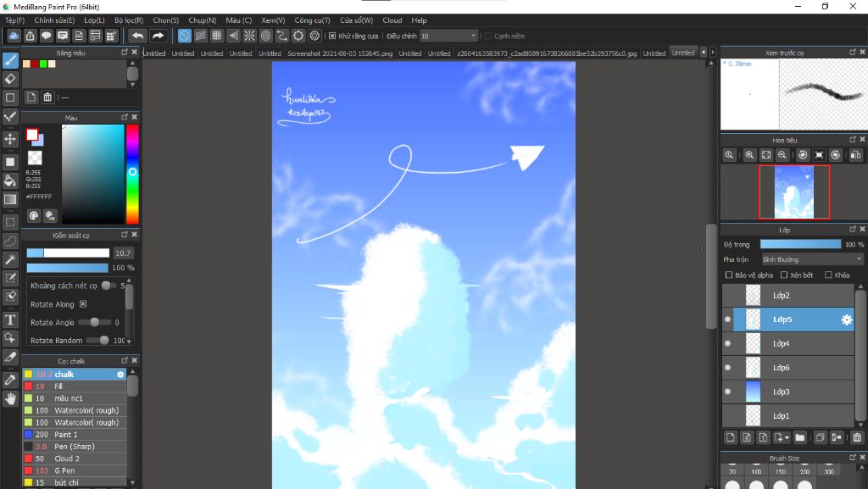
Task: Select the Watercolor( rough) brush, first entry
Action: pos(75,410)
